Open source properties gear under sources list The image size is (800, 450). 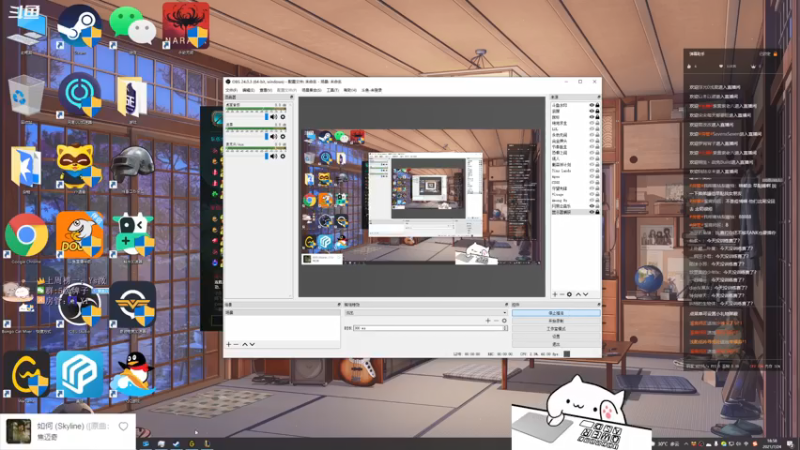[569, 294]
